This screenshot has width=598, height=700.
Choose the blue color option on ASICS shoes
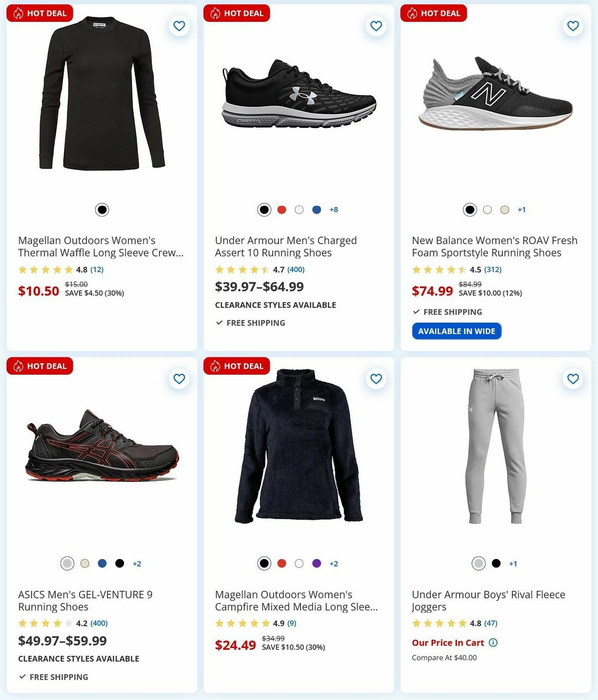pos(102,563)
